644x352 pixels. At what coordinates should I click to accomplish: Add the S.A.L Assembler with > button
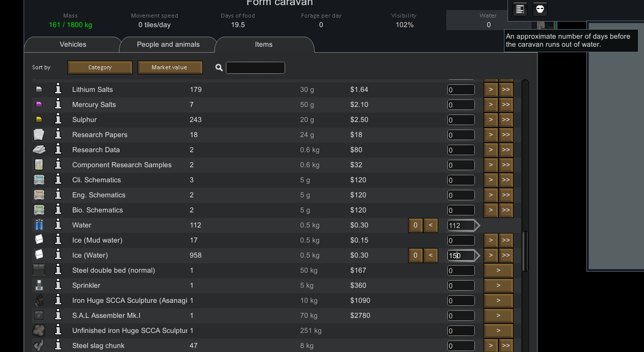[x=498, y=315]
